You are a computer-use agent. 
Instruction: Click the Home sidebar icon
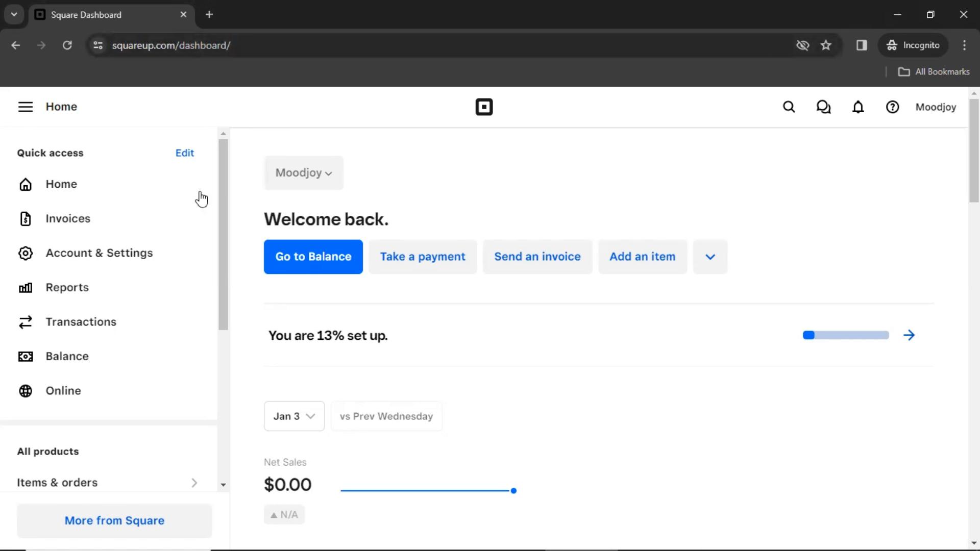coord(25,184)
